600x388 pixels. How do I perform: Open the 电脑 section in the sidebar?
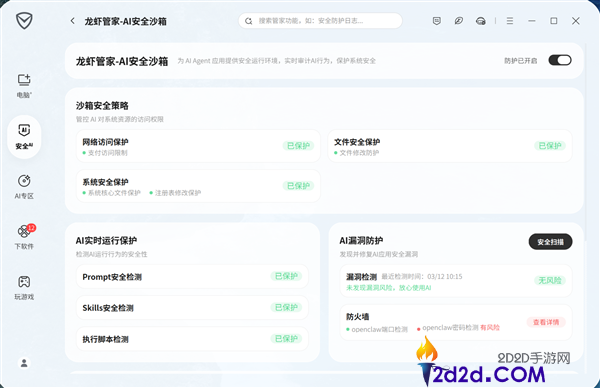click(24, 86)
